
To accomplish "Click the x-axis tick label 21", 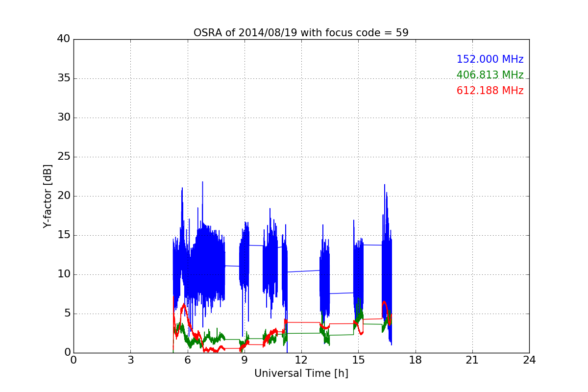I will (x=472, y=360).
